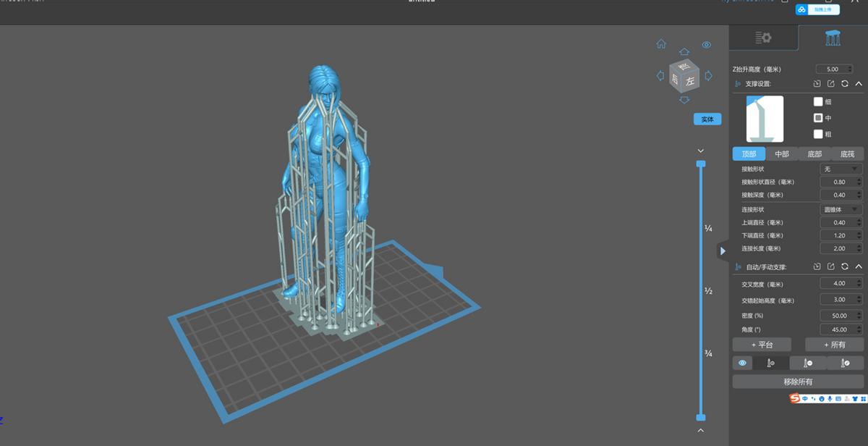Open the 连接形状 dropdown showing 圆锥体

[841, 209]
